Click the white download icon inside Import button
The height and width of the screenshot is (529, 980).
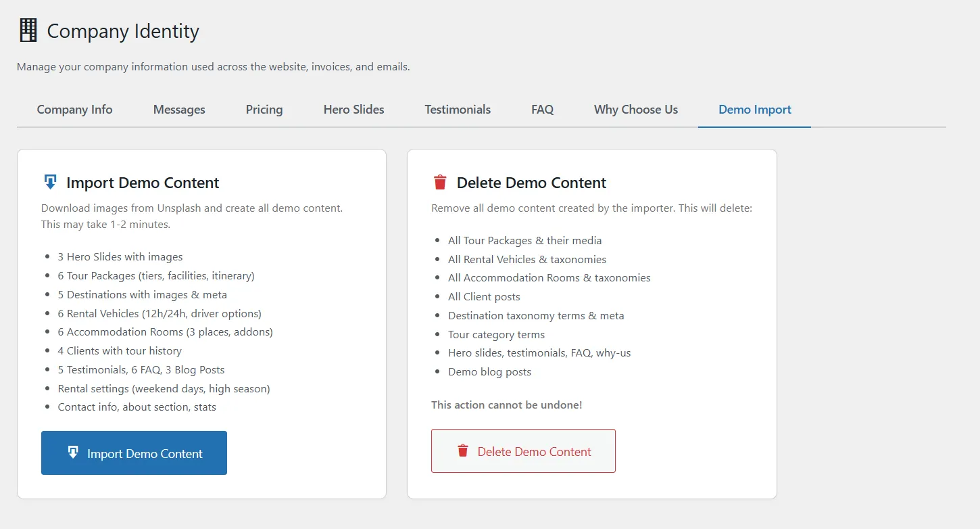click(73, 453)
